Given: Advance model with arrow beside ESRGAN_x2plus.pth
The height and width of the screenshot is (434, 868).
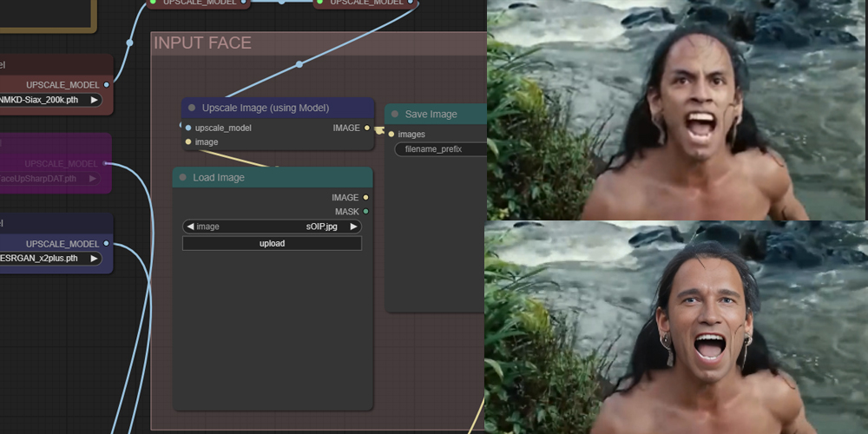Looking at the screenshot, I should (94, 259).
